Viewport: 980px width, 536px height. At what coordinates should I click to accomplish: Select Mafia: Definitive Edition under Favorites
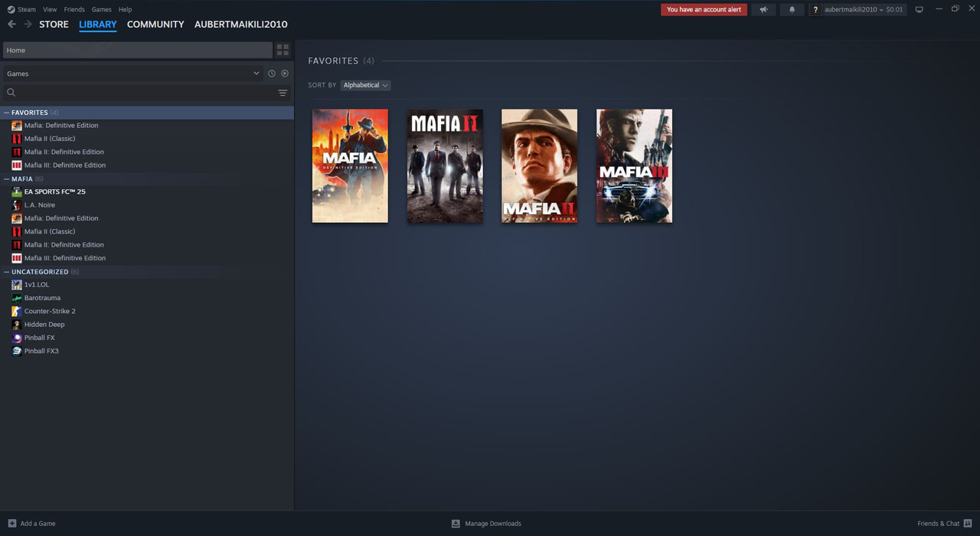click(61, 126)
